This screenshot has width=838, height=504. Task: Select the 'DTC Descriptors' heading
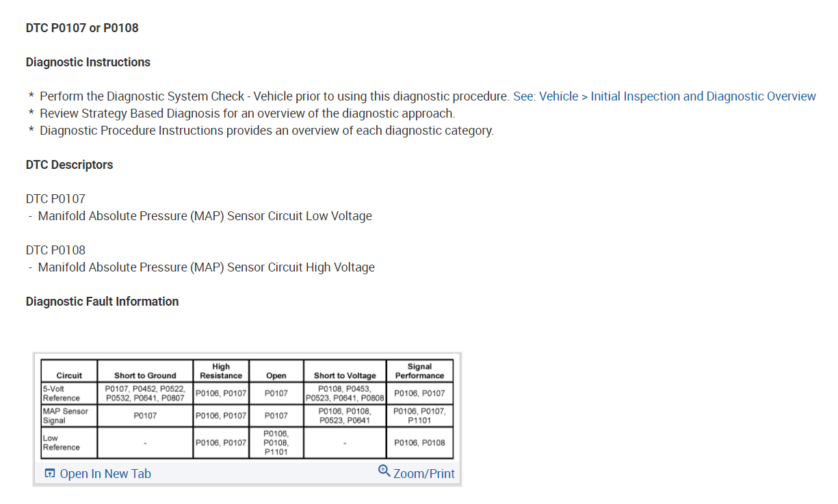tap(69, 165)
